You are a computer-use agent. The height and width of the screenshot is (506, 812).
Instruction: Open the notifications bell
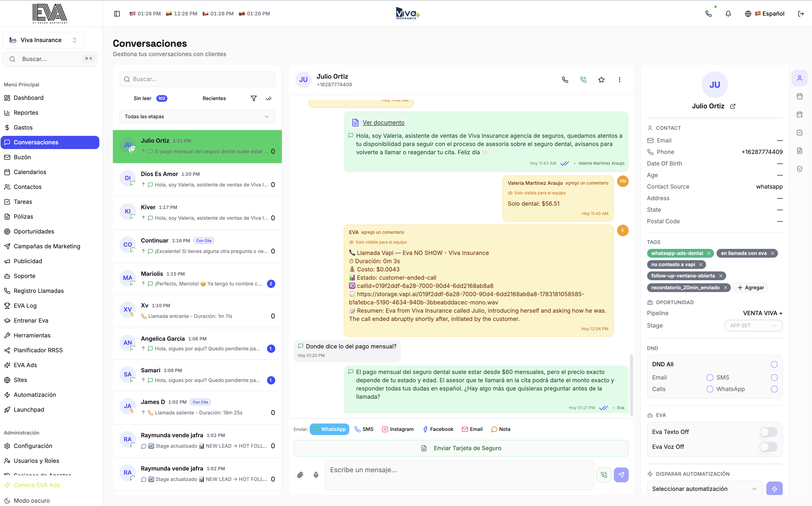coord(728,14)
